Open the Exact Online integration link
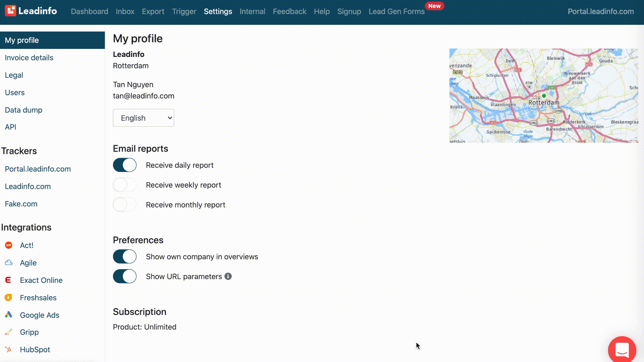The height and width of the screenshot is (362, 644). click(x=41, y=280)
